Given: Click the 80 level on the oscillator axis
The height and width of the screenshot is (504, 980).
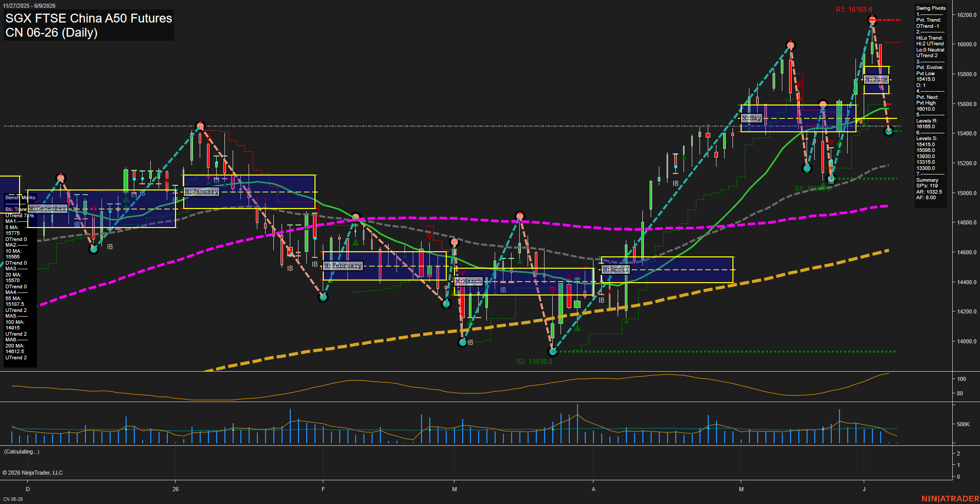Looking at the screenshot, I should pyautogui.click(x=960, y=393).
